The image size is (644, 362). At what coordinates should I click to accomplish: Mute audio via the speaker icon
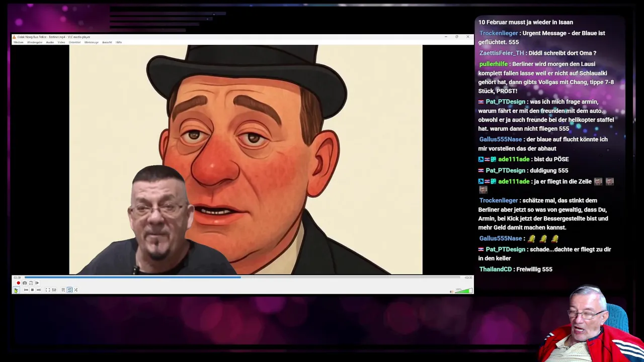point(451,291)
